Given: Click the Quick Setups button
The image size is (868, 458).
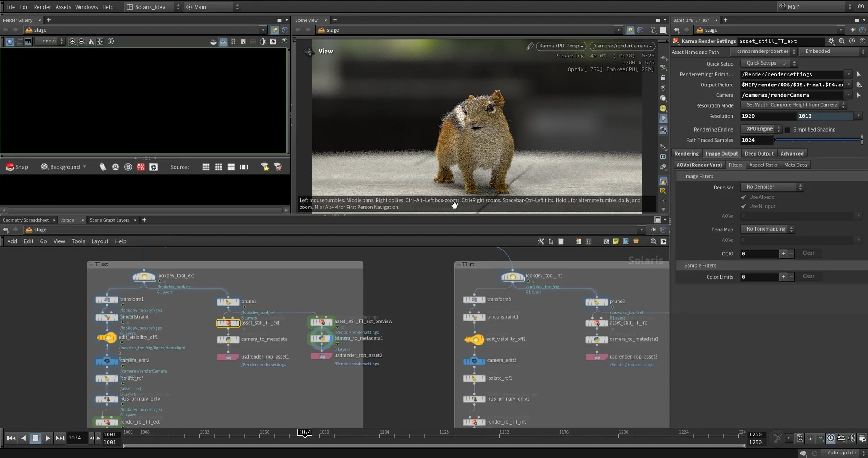Looking at the screenshot, I should [766, 63].
